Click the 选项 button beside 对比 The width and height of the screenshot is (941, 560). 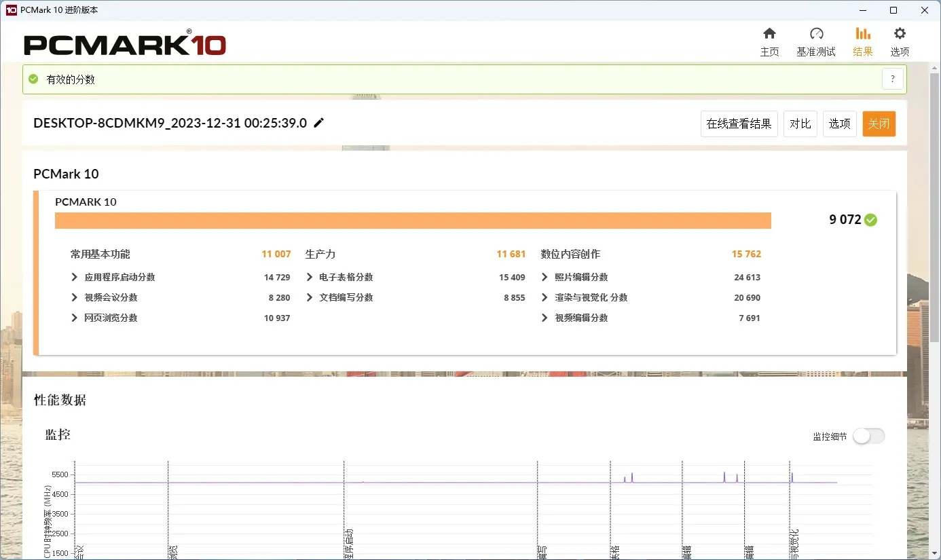click(840, 124)
